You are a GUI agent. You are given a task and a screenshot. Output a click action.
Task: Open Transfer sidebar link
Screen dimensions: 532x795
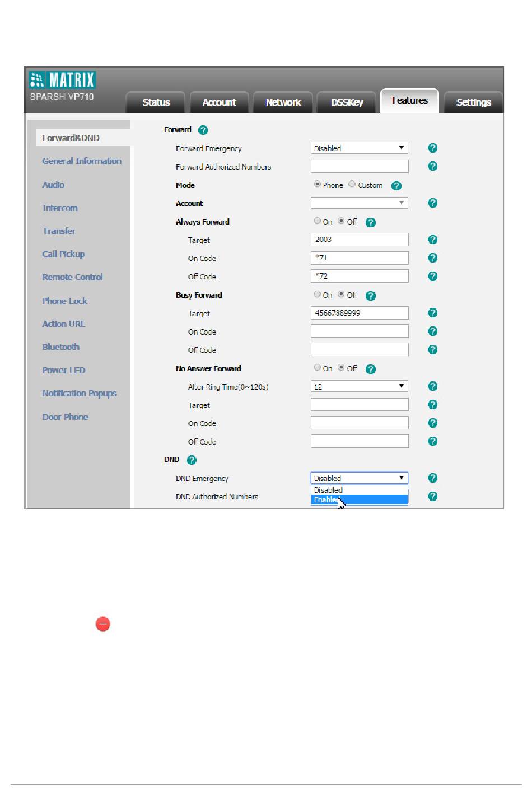pyautogui.click(x=59, y=231)
